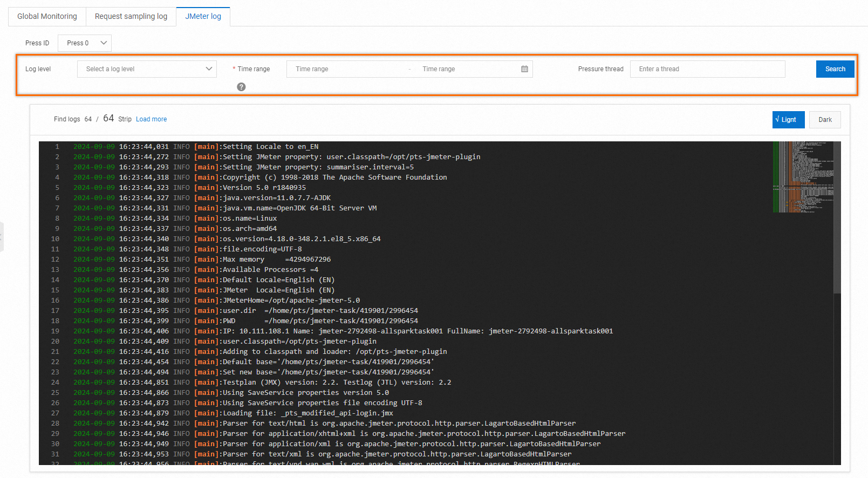The height and width of the screenshot is (478, 868).
Task: Open the calendar icon in Time range
Action: (524, 69)
